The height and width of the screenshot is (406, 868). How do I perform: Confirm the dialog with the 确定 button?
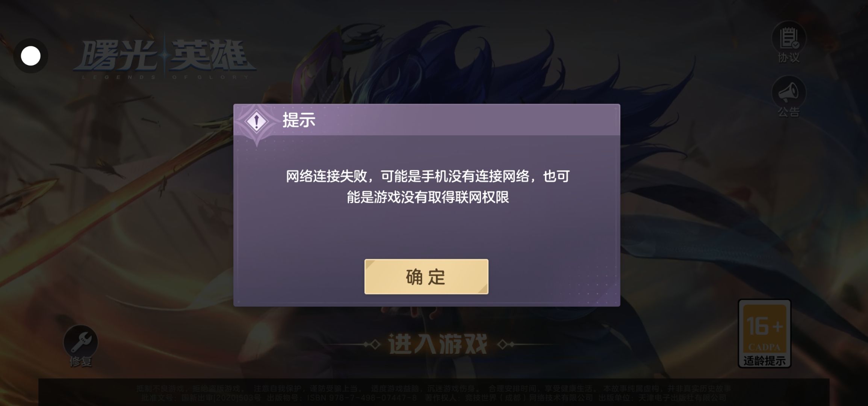tap(426, 277)
